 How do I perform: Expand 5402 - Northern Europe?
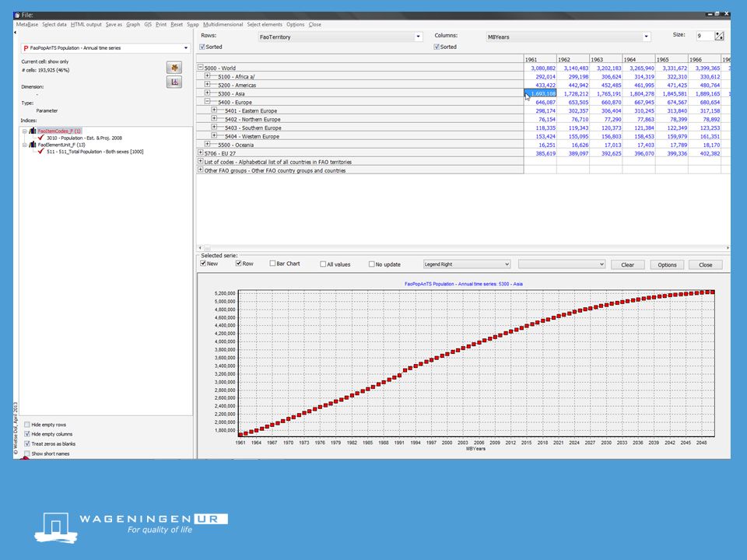[x=215, y=119]
